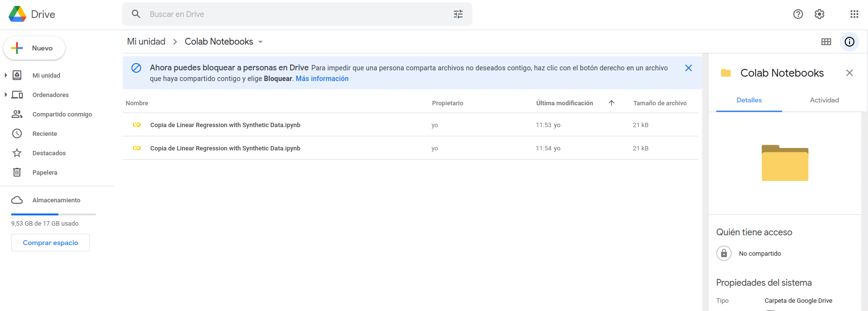Go to Mi unidad breadcrumb
Screen dimensions: 868x311
(x=146, y=42)
